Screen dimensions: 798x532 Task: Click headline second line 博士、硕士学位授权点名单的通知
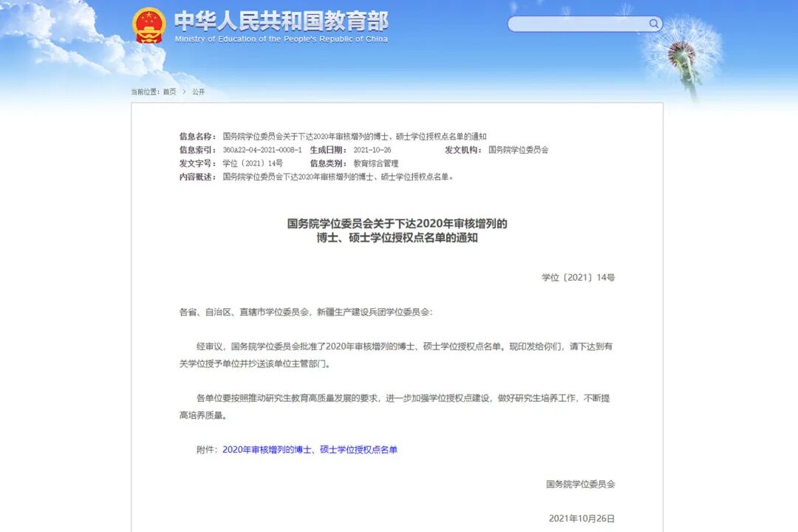(x=397, y=238)
